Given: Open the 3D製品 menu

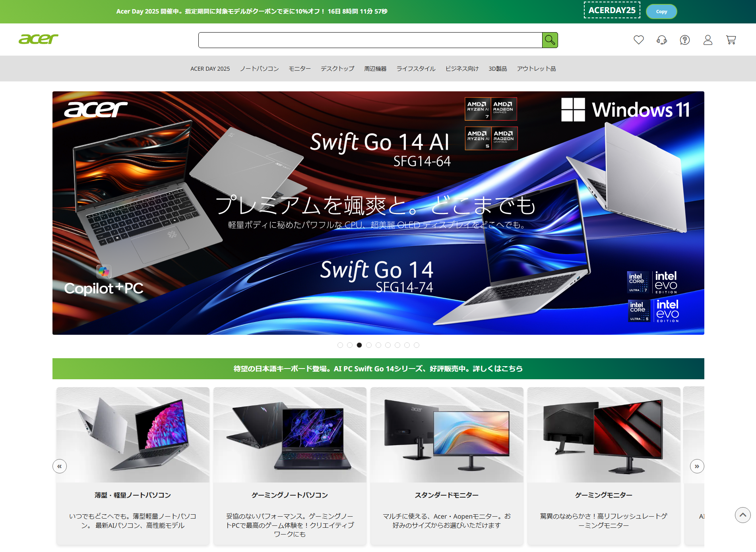Looking at the screenshot, I should [498, 69].
